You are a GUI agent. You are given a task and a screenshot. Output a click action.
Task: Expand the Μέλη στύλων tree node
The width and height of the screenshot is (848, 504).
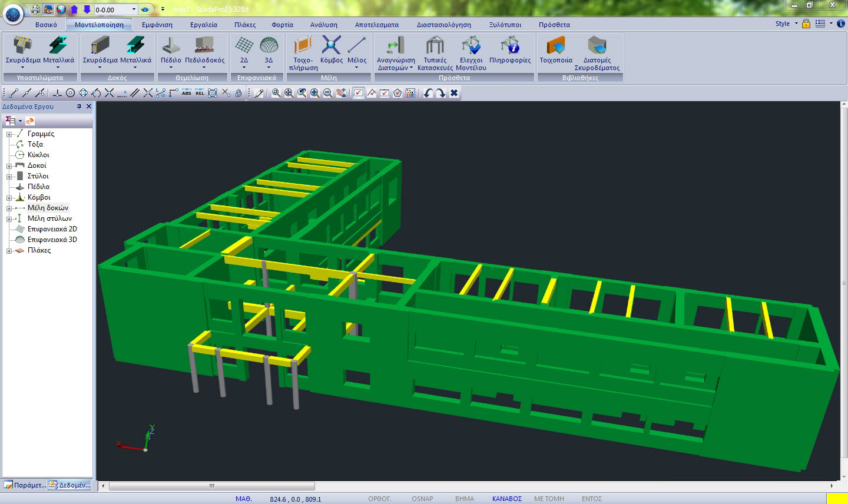9,219
